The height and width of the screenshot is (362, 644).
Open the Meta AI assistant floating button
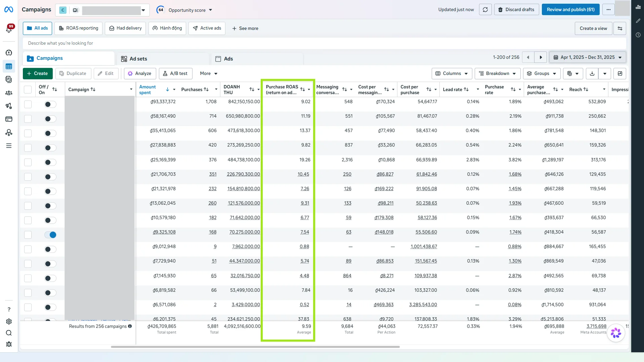[x=616, y=333]
